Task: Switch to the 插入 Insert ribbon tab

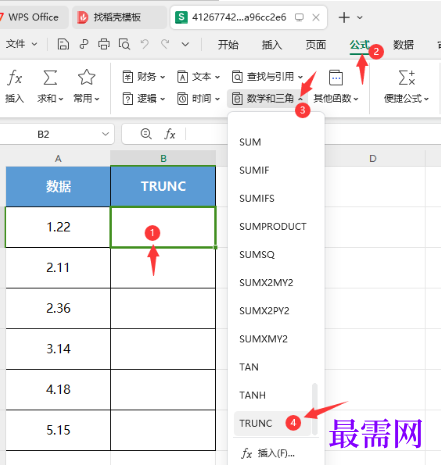Action: click(272, 44)
